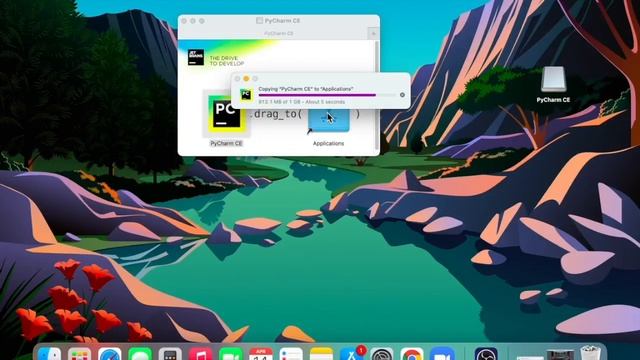
Task: Minimize the copy progress dialog
Action: pyautogui.click(x=246, y=79)
